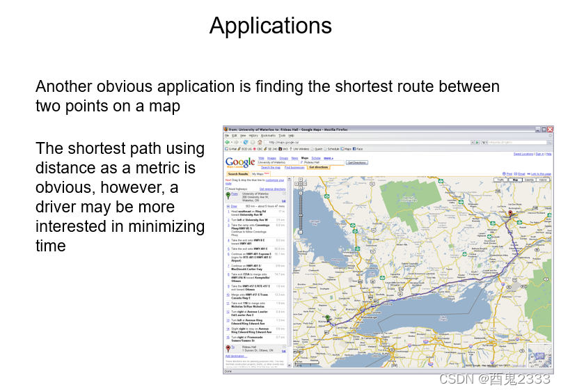Switch to the My Maps tab

click(x=261, y=174)
